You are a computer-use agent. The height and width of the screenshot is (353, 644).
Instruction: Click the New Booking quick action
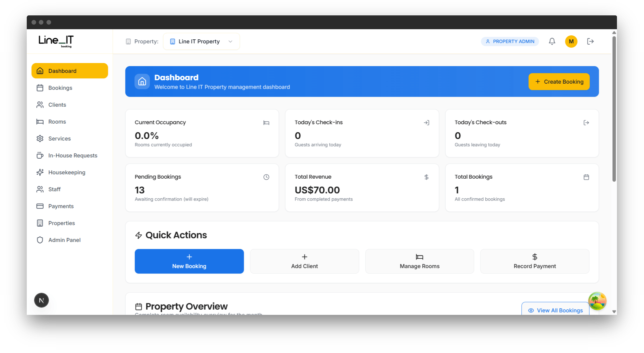(x=189, y=261)
